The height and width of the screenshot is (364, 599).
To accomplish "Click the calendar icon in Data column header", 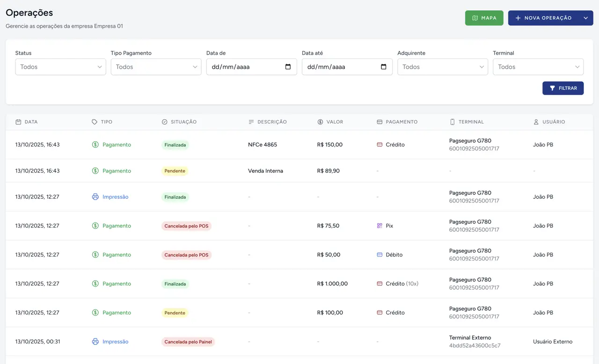I will point(18,122).
